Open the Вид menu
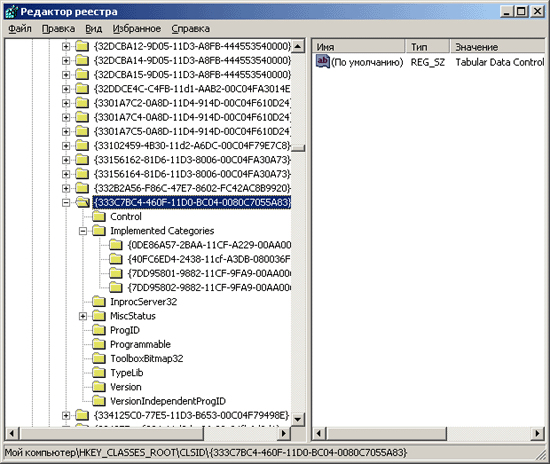Viewport: 550px width, 464px height. point(94,29)
